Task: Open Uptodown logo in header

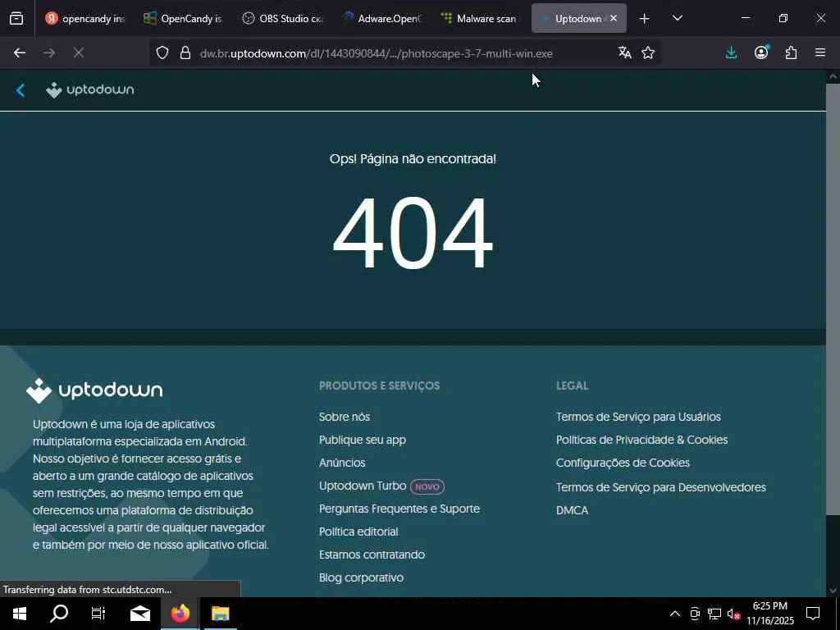Action: 90,90
